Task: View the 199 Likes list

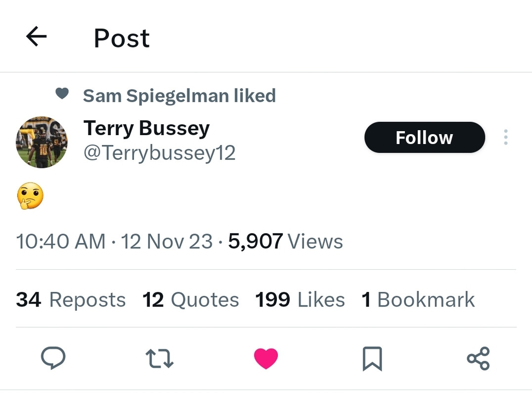Action: pos(300,299)
